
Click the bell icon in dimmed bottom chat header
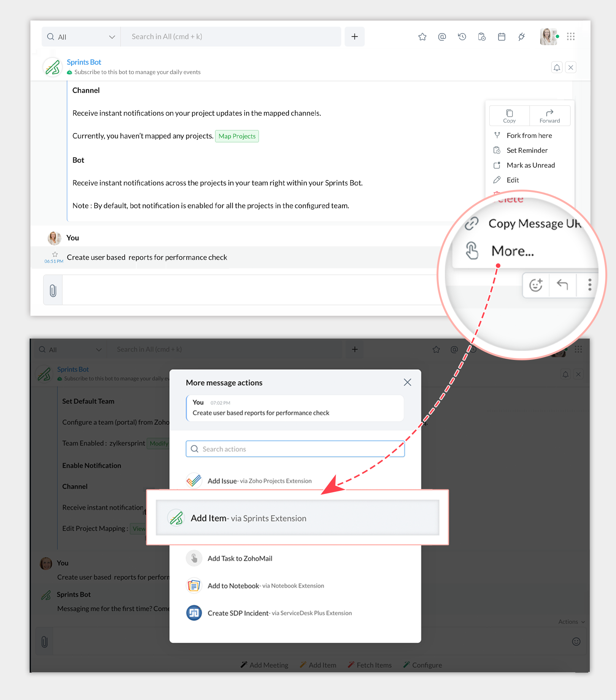pos(565,374)
